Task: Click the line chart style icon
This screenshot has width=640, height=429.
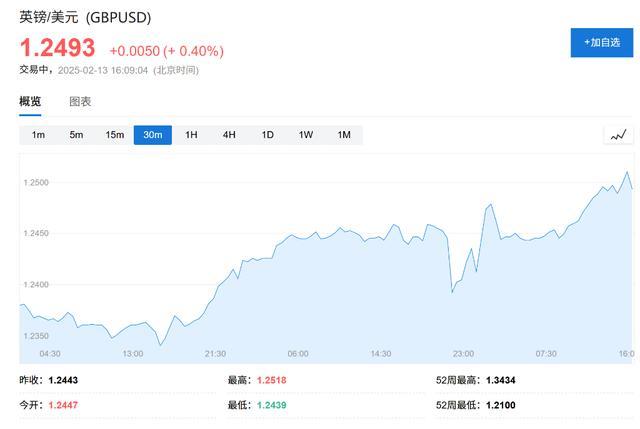Action: click(x=618, y=135)
